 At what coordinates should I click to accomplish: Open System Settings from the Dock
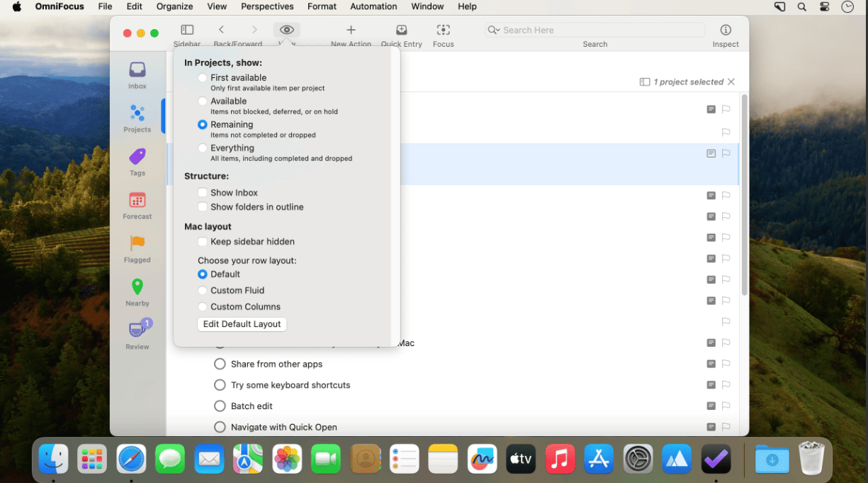(638, 460)
